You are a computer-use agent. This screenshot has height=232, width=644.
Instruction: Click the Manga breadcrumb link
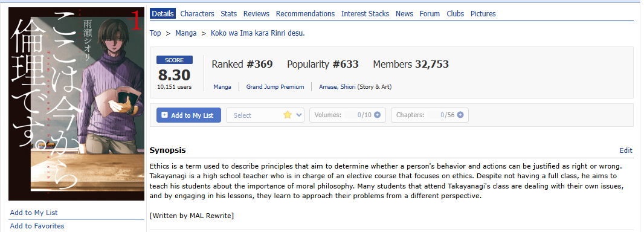point(186,33)
